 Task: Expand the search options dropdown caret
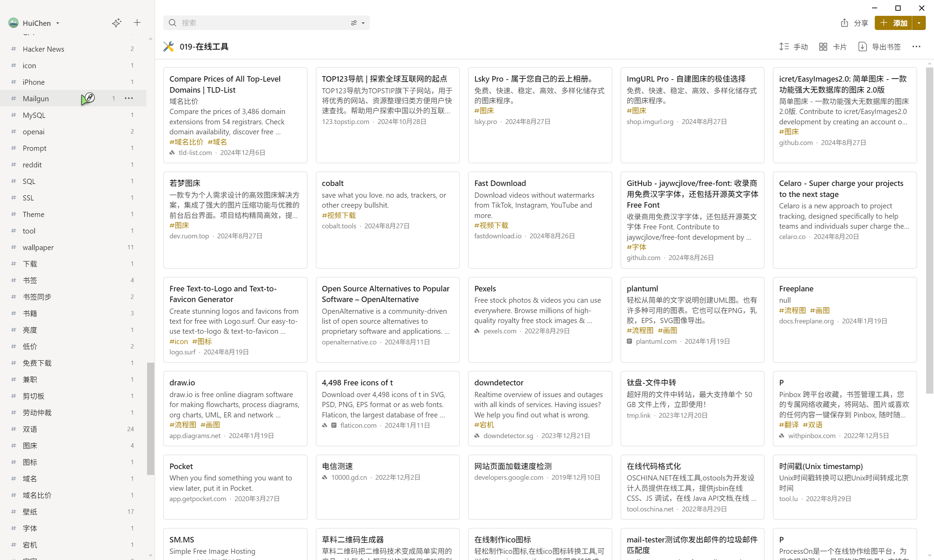click(363, 23)
